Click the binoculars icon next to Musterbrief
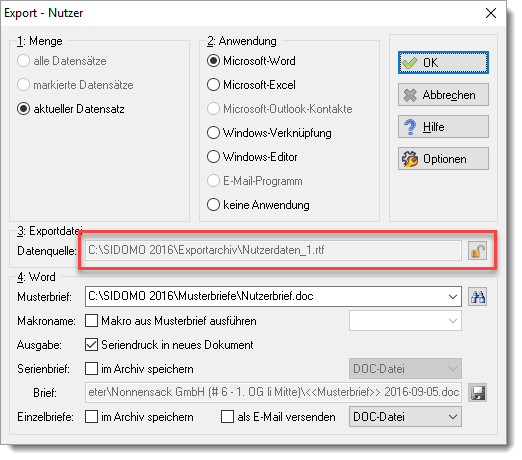522x460 pixels. pyautogui.click(x=477, y=296)
